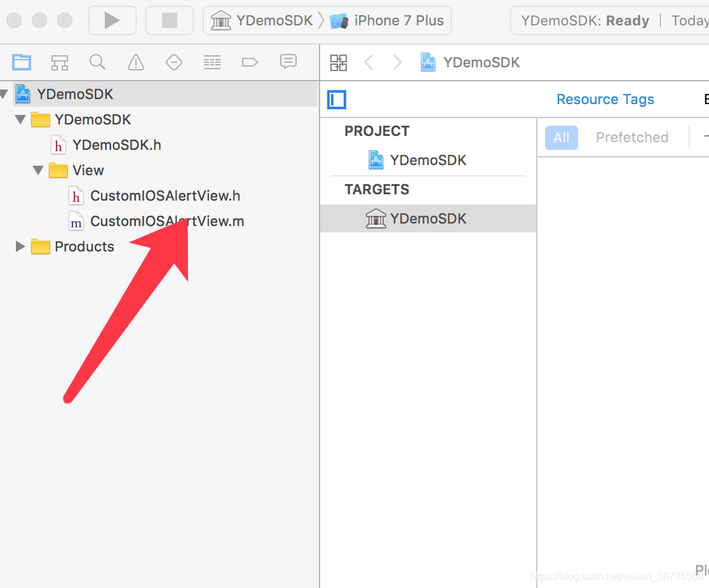This screenshot has height=588, width=709.
Task: Select the Prefetched filter
Action: click(632, 137)
